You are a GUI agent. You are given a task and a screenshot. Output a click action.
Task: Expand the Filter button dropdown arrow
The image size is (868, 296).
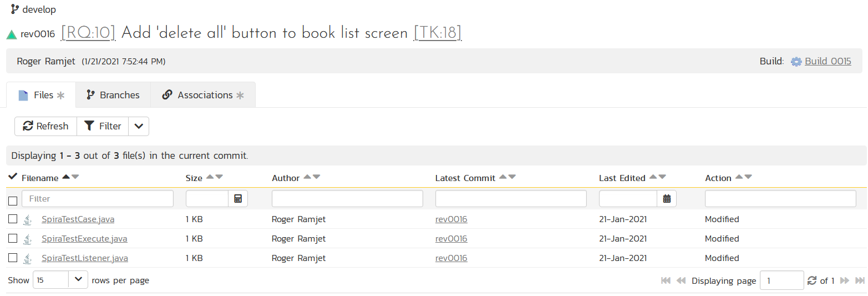[139, 127]
